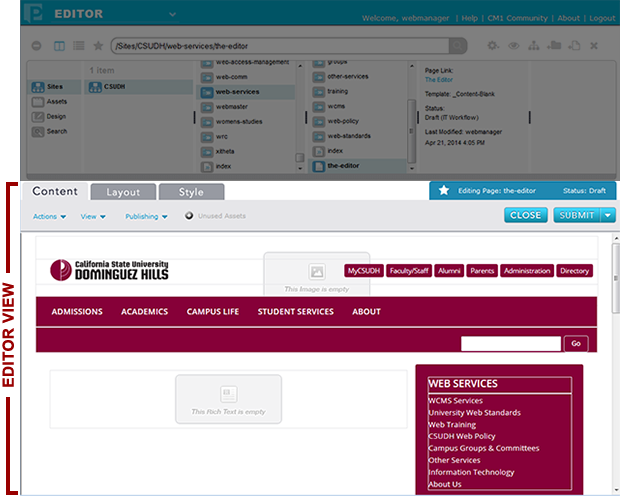The image size is (620, 496).
Task: Click the star in Editing Page banner
Action: (x=444, y=191)
